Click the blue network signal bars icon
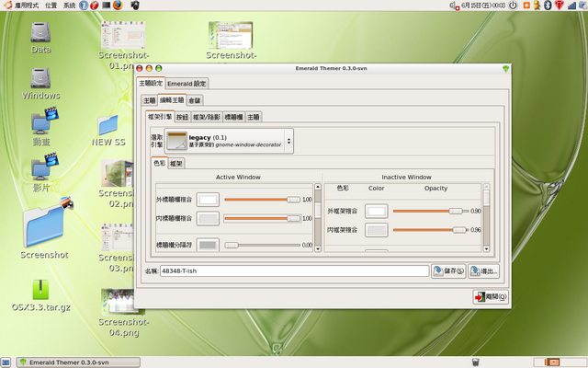The width and height of the screenshot is (588, 368). (571, 6)
